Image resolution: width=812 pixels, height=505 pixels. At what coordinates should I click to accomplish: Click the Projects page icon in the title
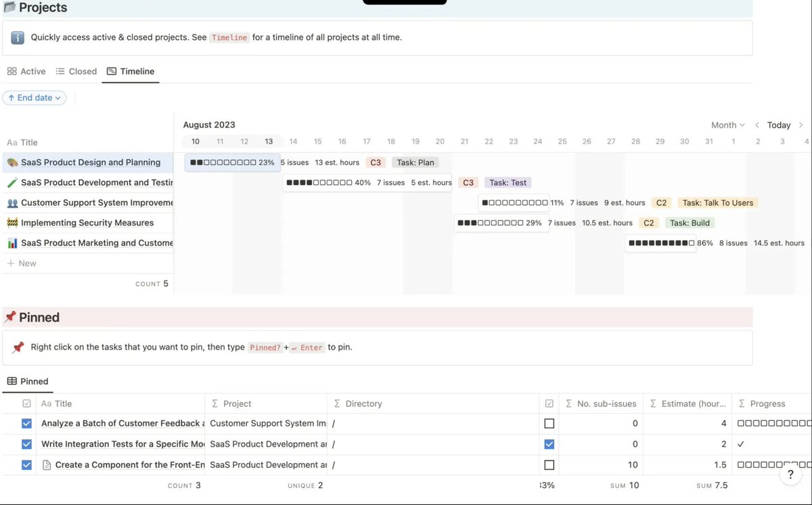(x=9, y=7)
